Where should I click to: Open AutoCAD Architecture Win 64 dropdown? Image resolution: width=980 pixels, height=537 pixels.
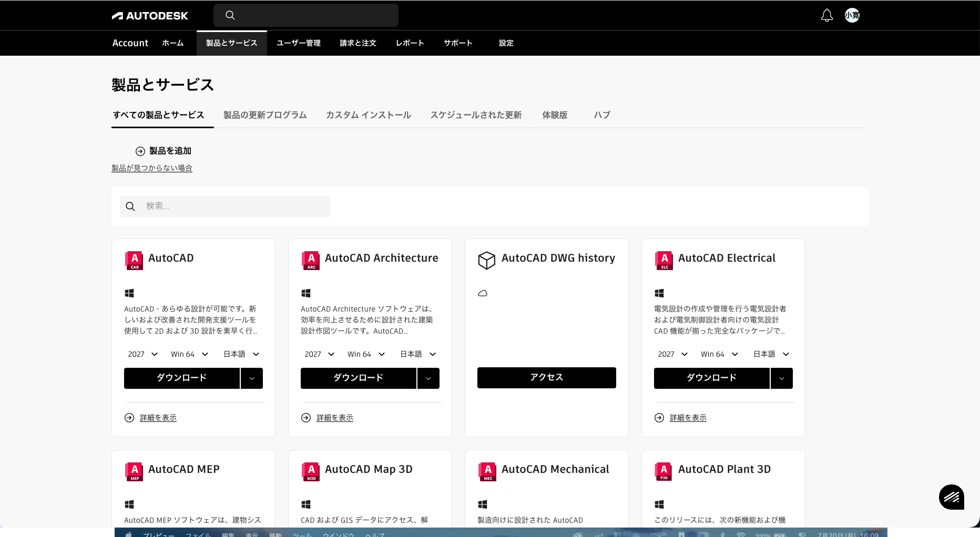pyautogui.click(x=366, y=354)
